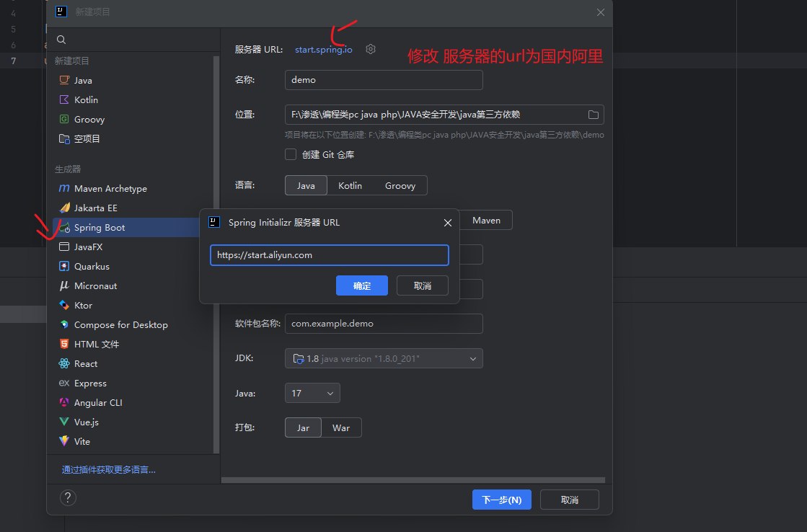Viewport: 807px width, 532px height.
Task: Open help with the question mark icon
Action: tap(68, 497)
